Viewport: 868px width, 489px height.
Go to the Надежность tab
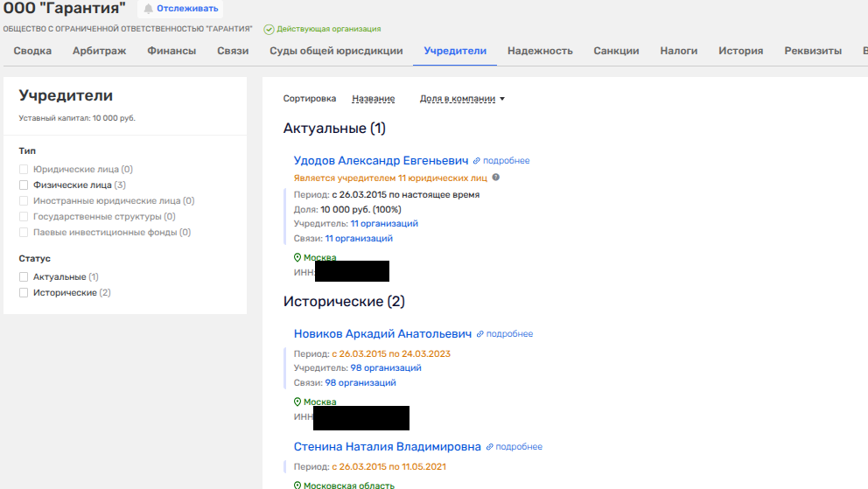(540, 51)
